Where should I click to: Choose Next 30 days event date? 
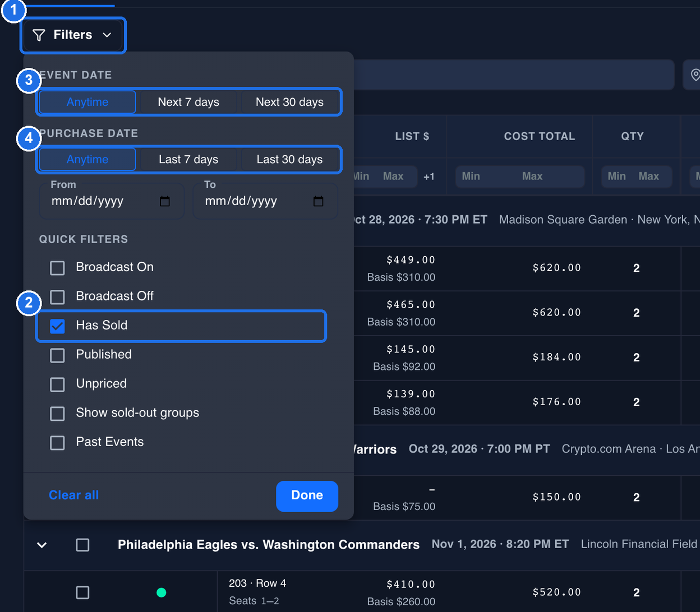point(289,102)
